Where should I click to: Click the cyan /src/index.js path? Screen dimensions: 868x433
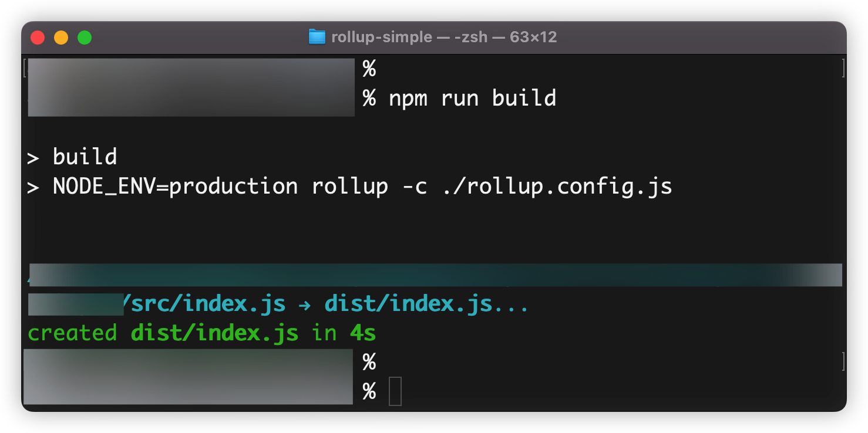[204, 305]
